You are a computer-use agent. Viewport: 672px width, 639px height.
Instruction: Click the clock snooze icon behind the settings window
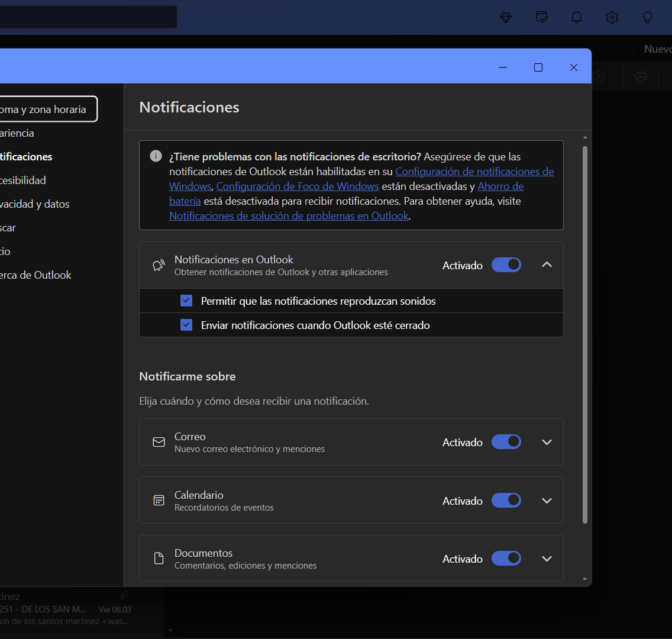tap(599, 77)
